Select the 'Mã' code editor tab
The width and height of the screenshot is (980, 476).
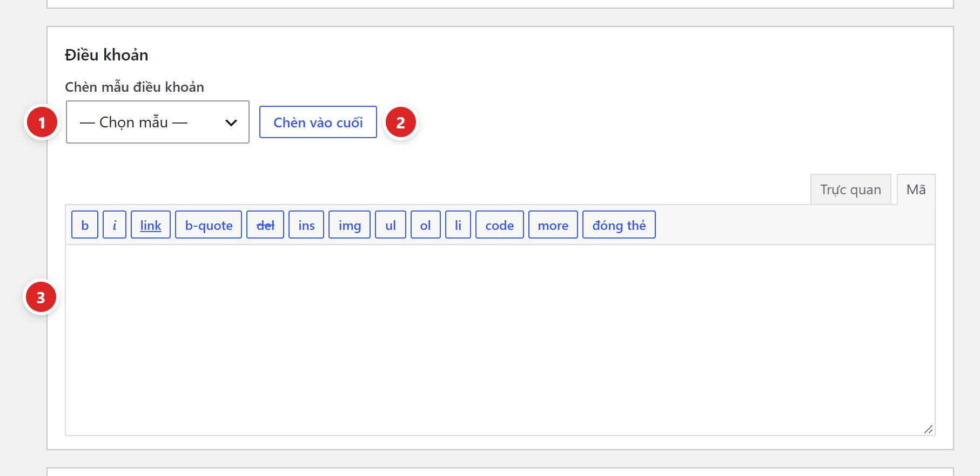tap(916, 189)
